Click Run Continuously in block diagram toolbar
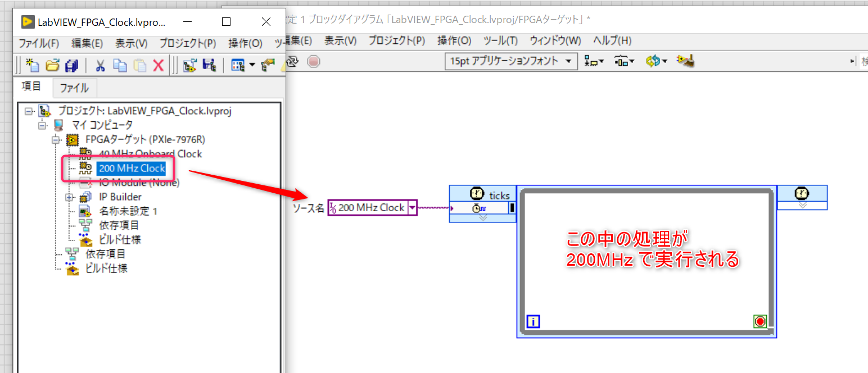The image size is (868, 373). tap(293, 61)
